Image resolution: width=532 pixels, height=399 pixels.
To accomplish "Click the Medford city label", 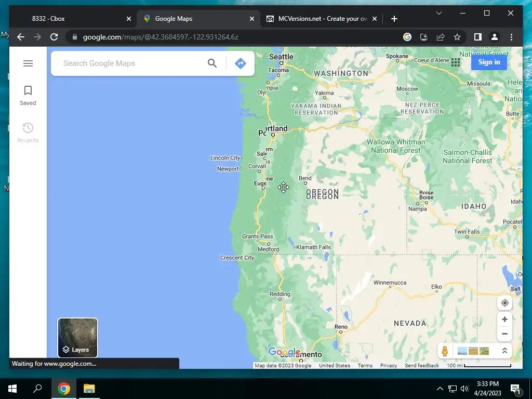I will coord(269,249).
